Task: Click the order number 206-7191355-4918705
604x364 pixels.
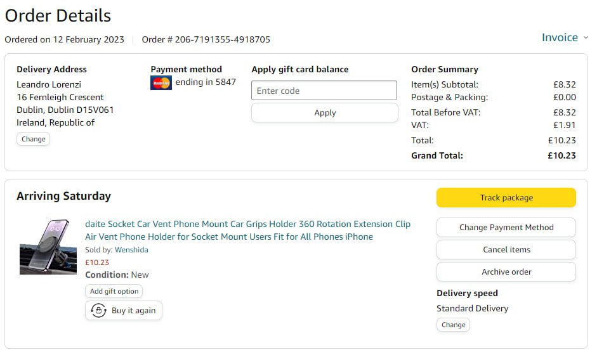Action: click(x=206, y=39)
